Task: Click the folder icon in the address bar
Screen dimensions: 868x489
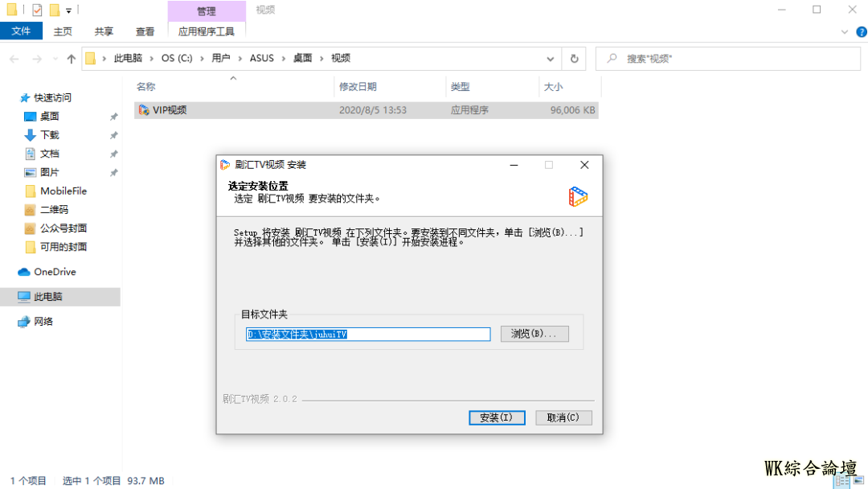Action: pyautogui.click(x=91, y=58)
